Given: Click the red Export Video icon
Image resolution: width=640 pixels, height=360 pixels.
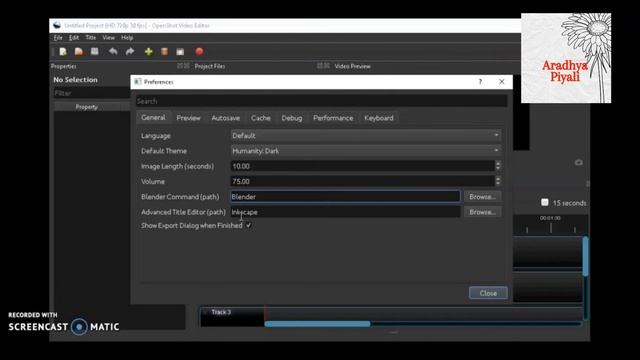Looking at the screenshot, I should click(199, 51).
